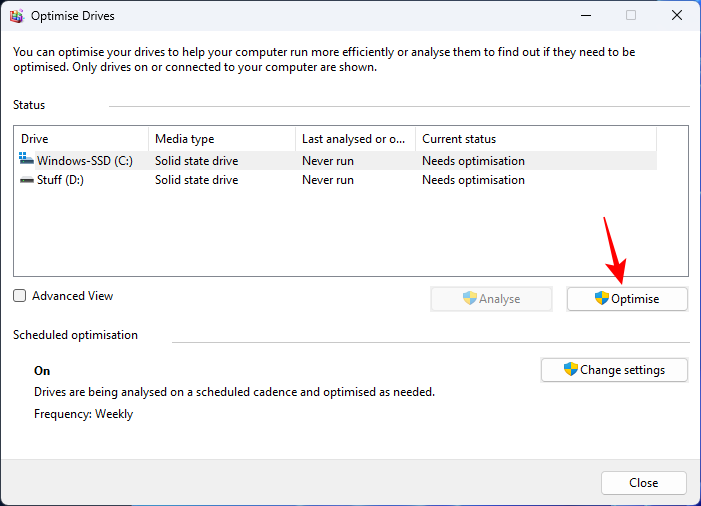Enable the Advanced View checkbox
The width and height of the screenshot is (701, 506).
(x=20, y=296)
